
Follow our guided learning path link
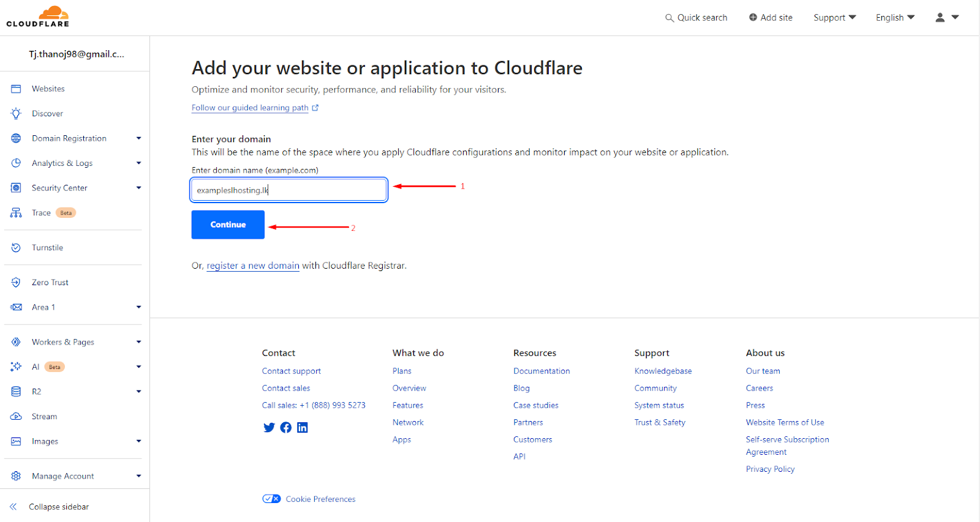tap(250, 108)
